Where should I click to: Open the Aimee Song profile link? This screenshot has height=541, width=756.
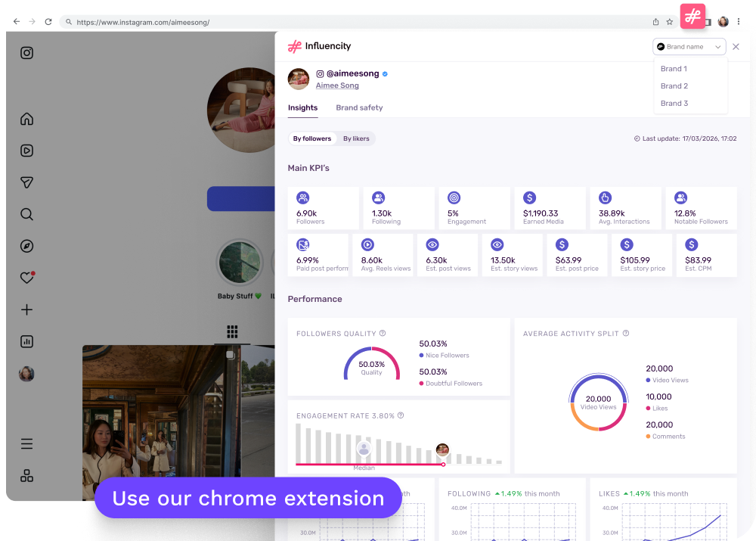point(337,86)
